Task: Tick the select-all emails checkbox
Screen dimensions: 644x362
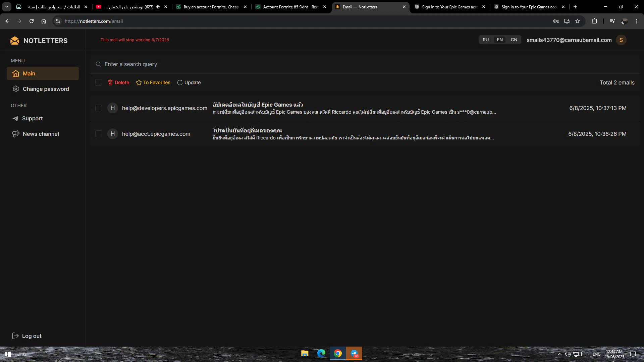Action: pos(99,82)
